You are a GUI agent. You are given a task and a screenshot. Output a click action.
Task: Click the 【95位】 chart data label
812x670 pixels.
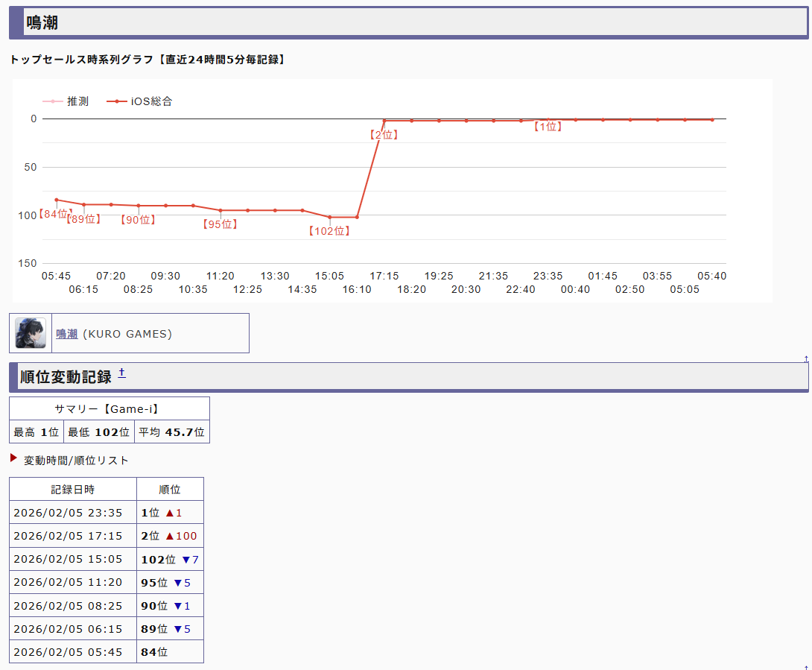point(220,224)
